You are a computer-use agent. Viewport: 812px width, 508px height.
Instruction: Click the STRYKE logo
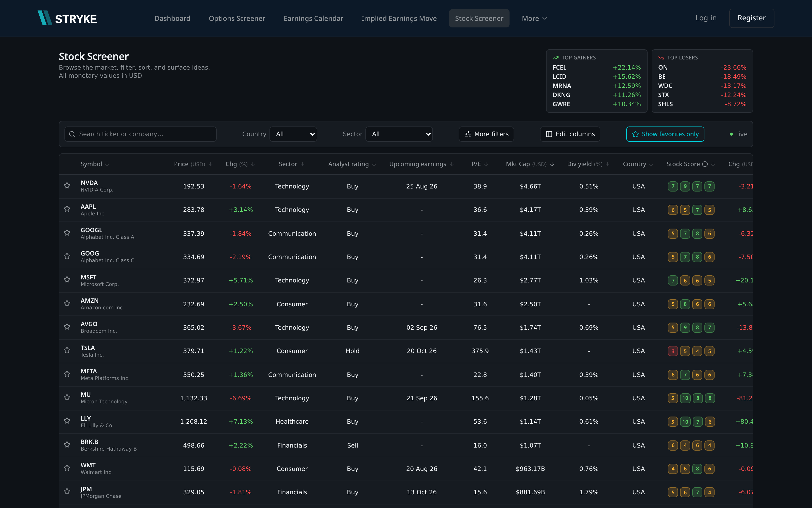[x=67, y=18]
